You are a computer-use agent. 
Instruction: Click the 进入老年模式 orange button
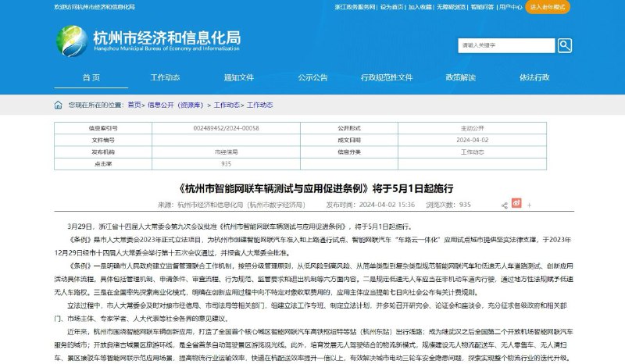coord(548,7)
